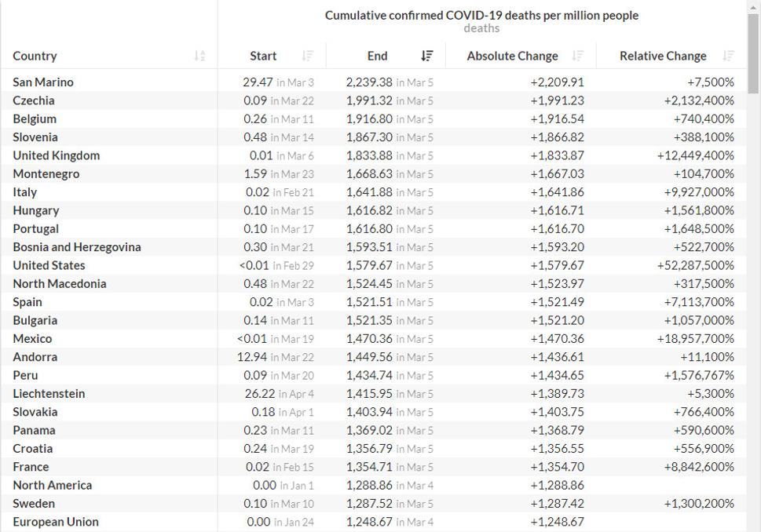
Task: Click United Kingdom relative change +12,449,400%
Action: (x=696, y=155)
